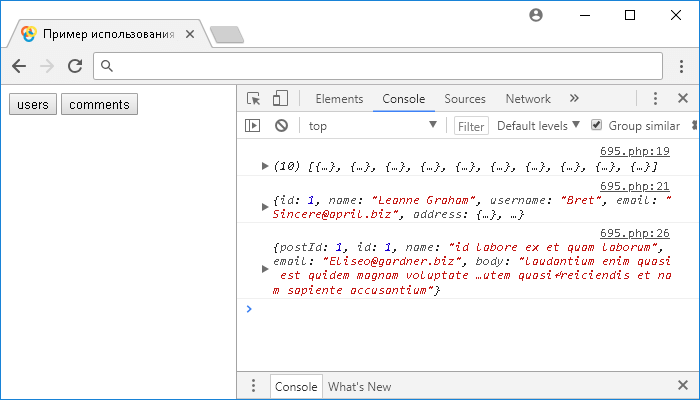Image resolution: width=700 pixels, height=400 pixels.
Task: Close the bottom drawer
Action: (x=683, y=385)
